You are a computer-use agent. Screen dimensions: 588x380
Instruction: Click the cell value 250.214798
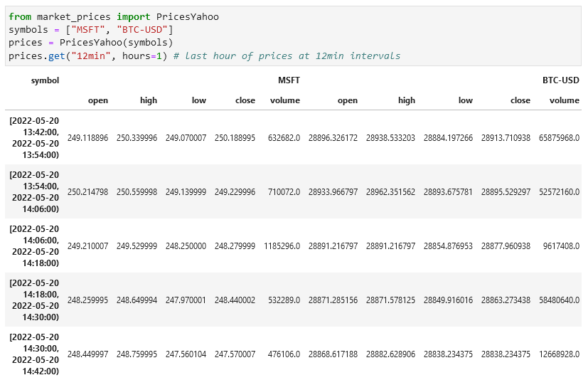[87, 192]
